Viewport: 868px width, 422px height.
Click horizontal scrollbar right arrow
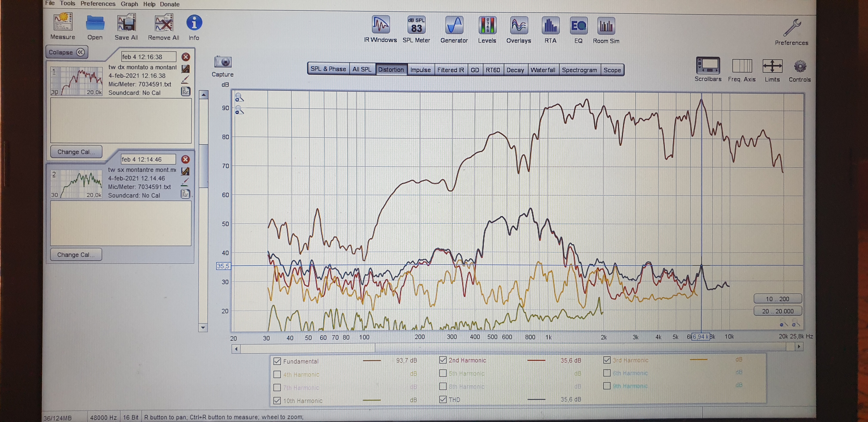tap(799, 346)
